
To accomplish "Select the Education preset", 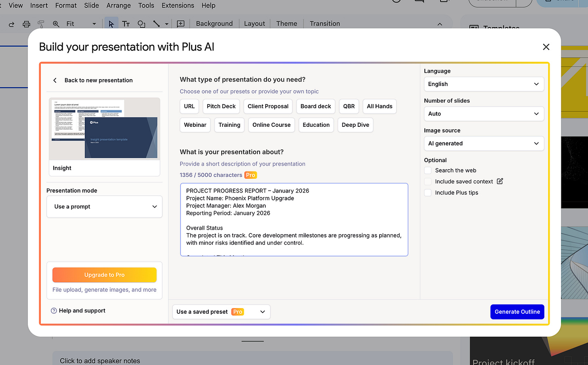I will 316,125.
